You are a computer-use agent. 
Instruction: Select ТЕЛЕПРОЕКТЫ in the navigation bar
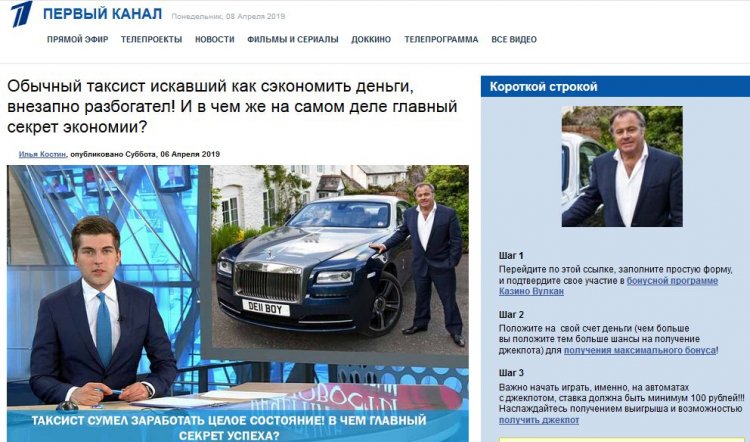[x=151, y=39]
